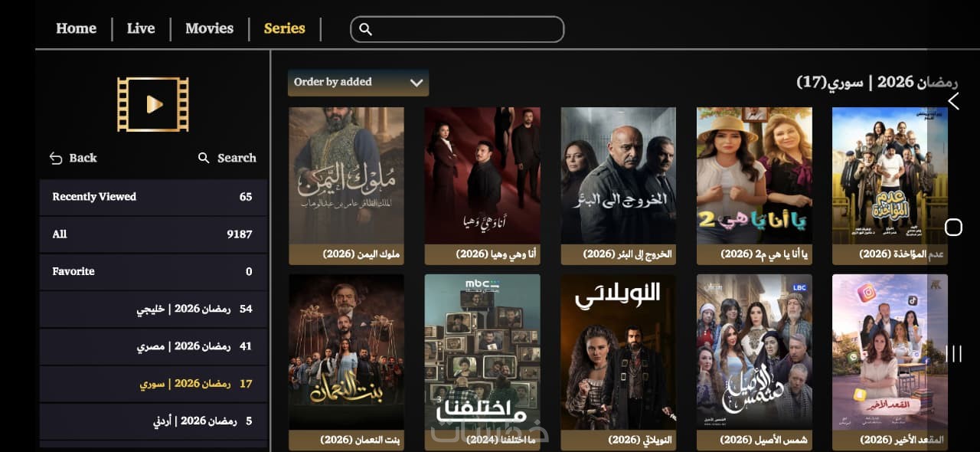
Task: Click the top search input field
Action: 457,29
